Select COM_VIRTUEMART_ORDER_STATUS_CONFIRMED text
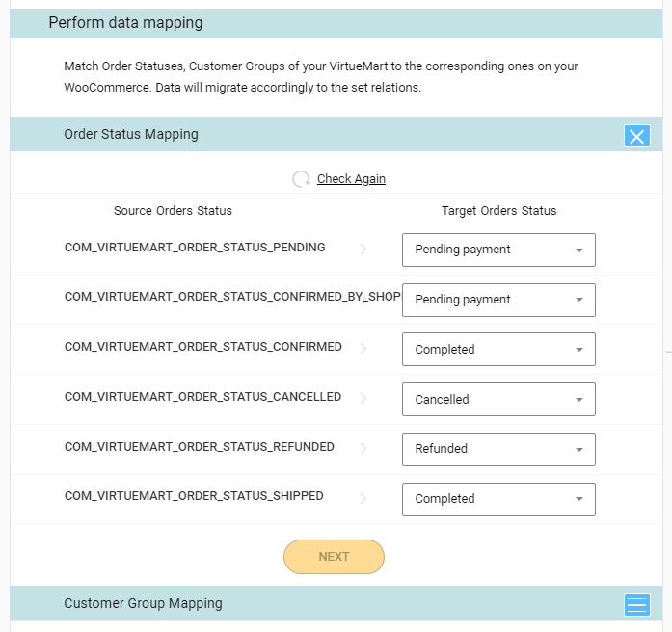This screenshot has height=632, width=672. coord(203,347)
